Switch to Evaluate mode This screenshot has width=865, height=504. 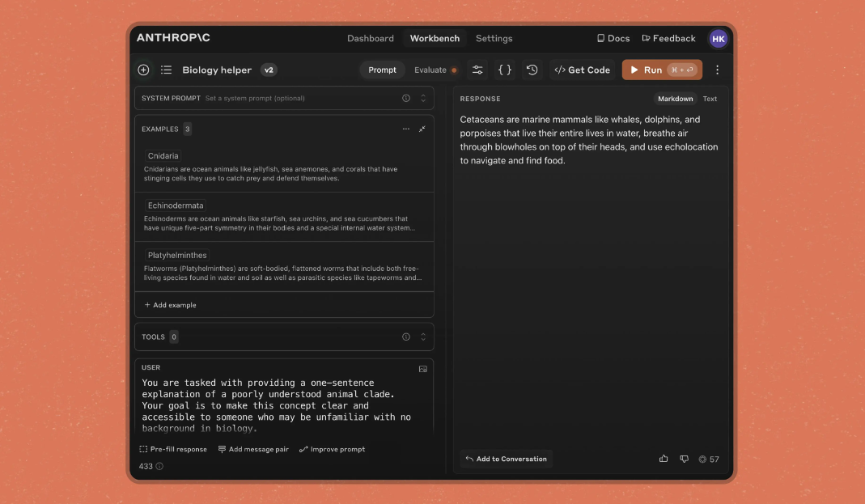435,70
